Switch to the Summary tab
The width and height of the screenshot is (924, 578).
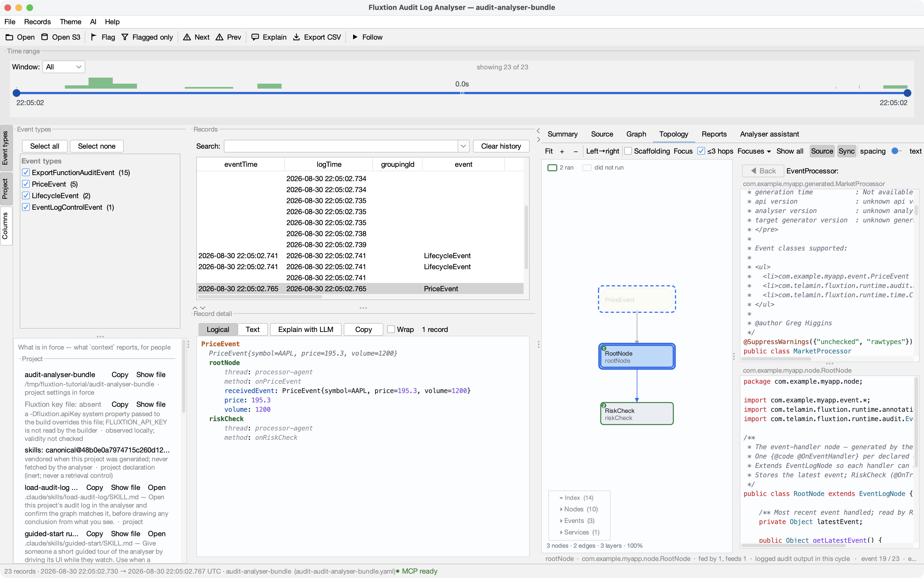(x=562, y=134)
